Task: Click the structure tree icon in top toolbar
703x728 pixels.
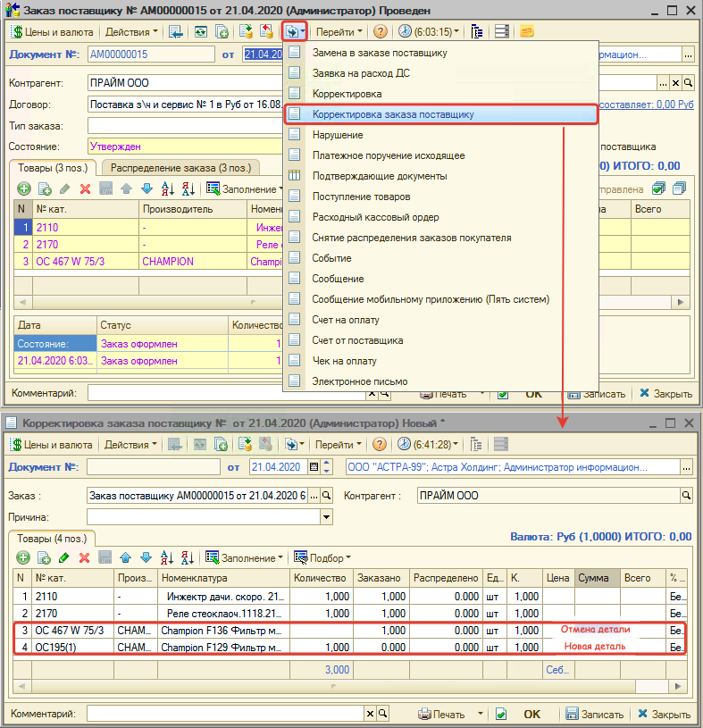Action: (476, 31)
